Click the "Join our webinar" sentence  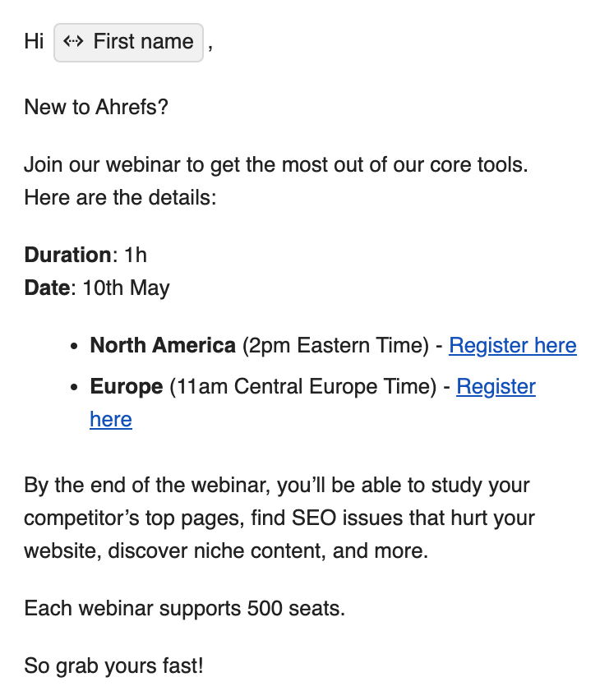pos(276,165)
